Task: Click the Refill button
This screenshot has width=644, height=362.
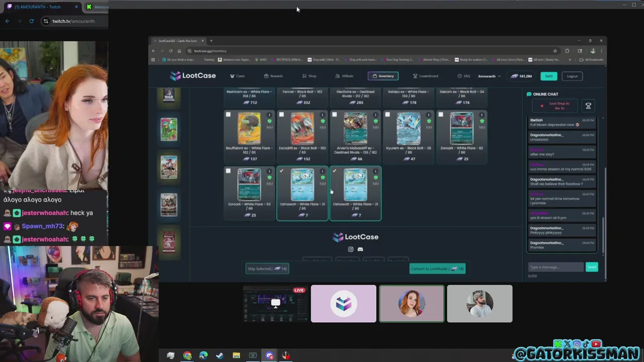Action: click(x=548, y=76)
